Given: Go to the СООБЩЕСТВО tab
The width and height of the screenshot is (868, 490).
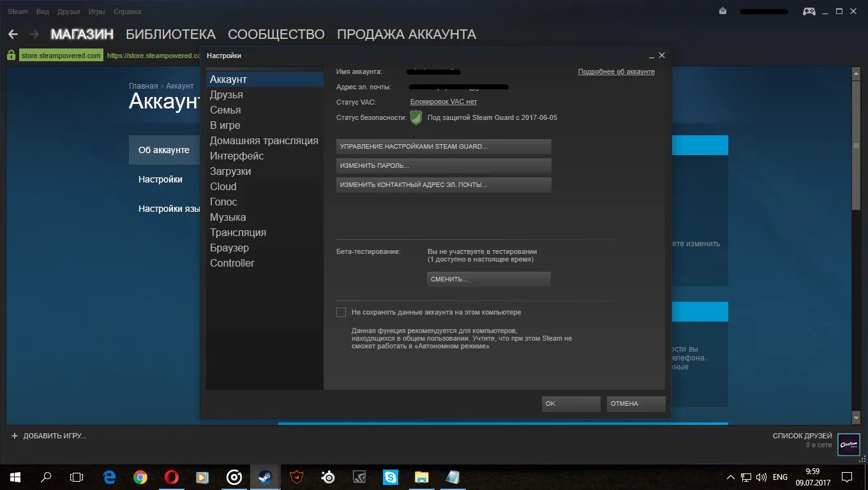Looking at the screenshot, I should [x=276, y=34].
